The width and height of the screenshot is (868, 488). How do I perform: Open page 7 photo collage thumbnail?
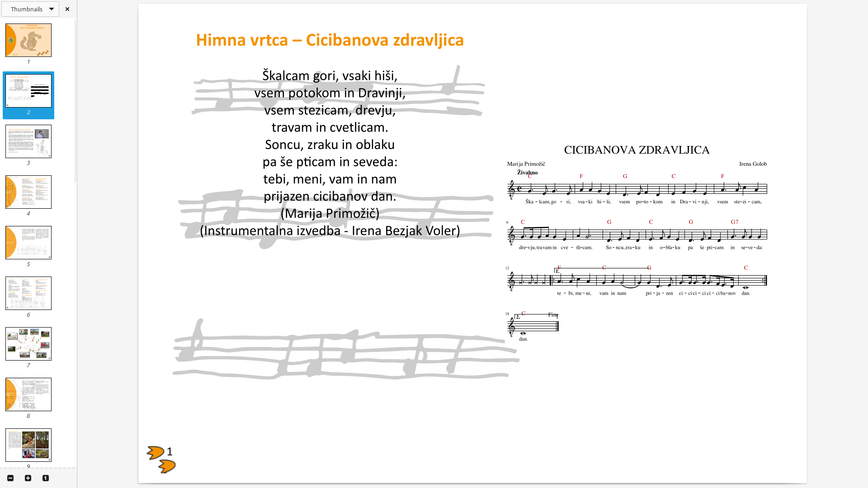(x=28, y=344)
